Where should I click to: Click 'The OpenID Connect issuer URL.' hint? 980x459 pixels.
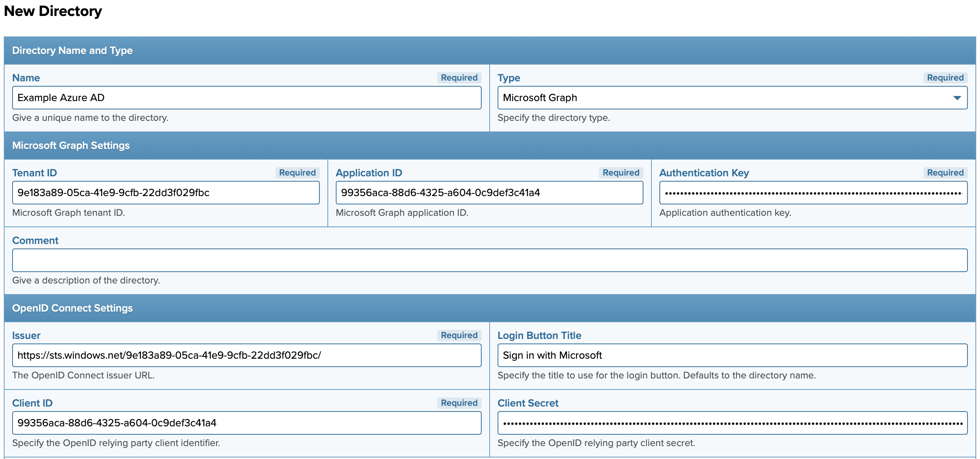click(83, 375)
